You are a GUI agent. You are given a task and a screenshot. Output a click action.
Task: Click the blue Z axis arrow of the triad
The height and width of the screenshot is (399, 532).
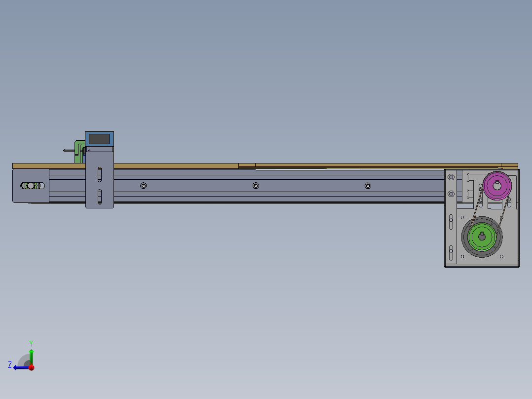(x=20, y=367)
